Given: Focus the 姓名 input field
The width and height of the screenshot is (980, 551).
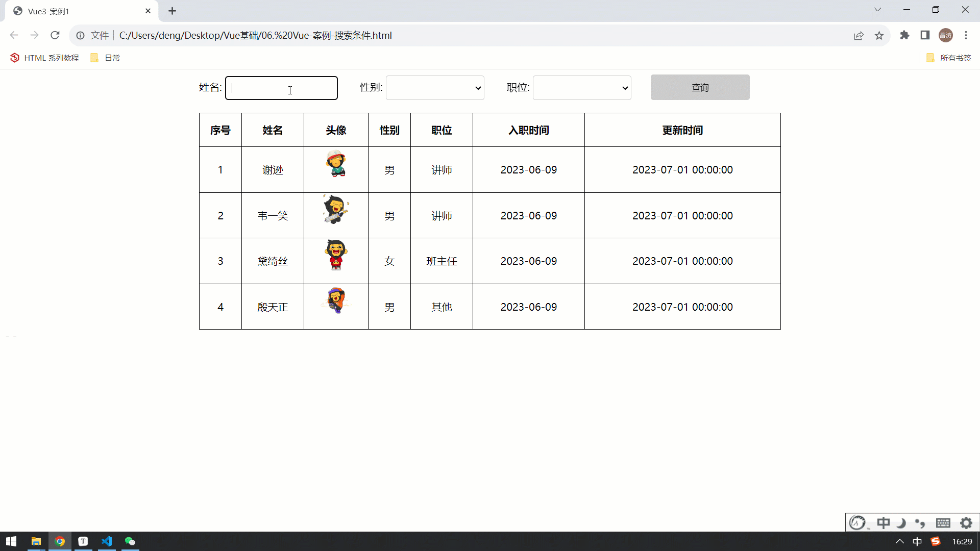Looking at the screenshot, I should point(281,88).
